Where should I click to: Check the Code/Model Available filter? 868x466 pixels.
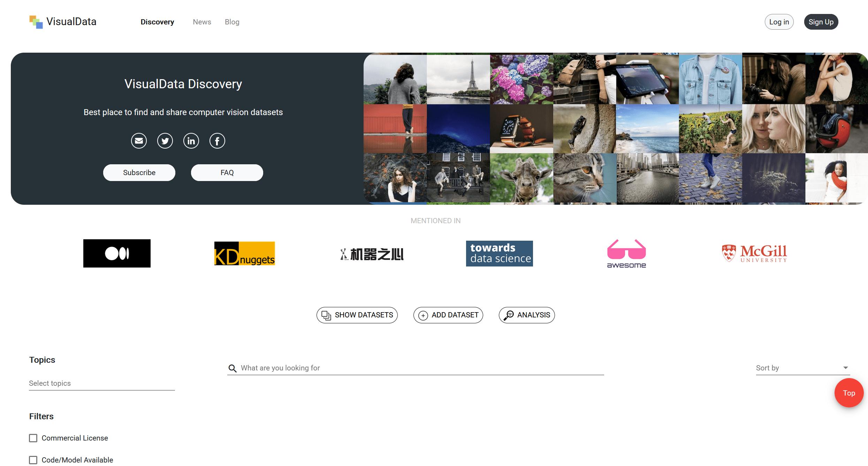click(x=33, y=460)
